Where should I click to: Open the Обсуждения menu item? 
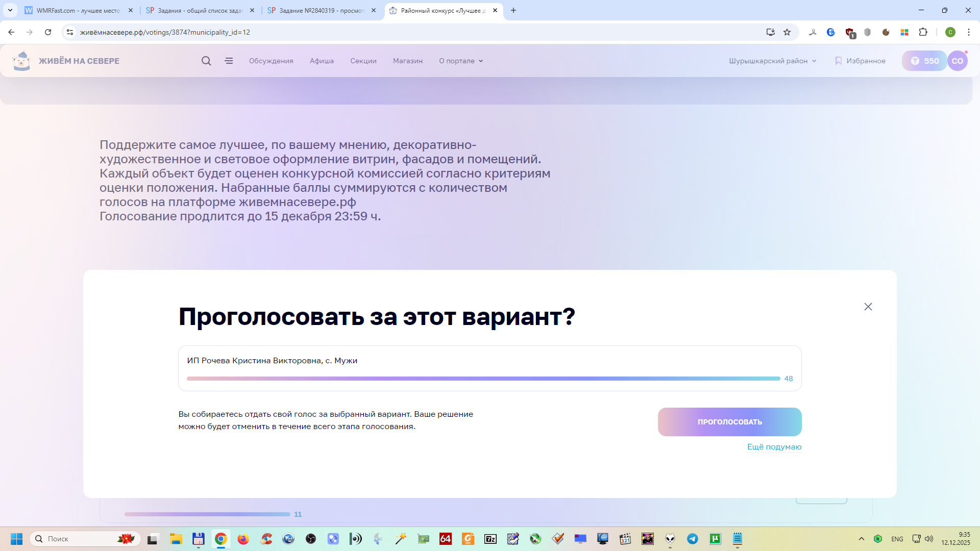(271, 61)
